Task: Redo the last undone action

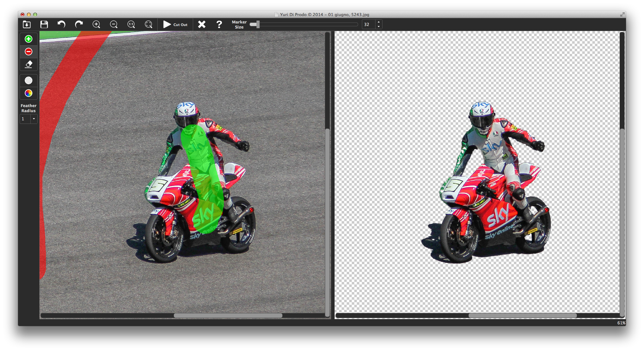Action: [79, 24]
